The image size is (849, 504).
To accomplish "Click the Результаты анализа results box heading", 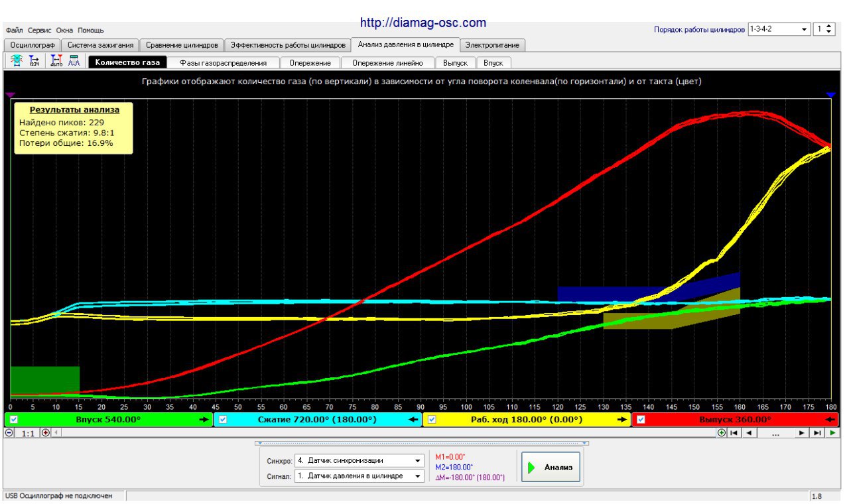I will (x=74, y=110).
